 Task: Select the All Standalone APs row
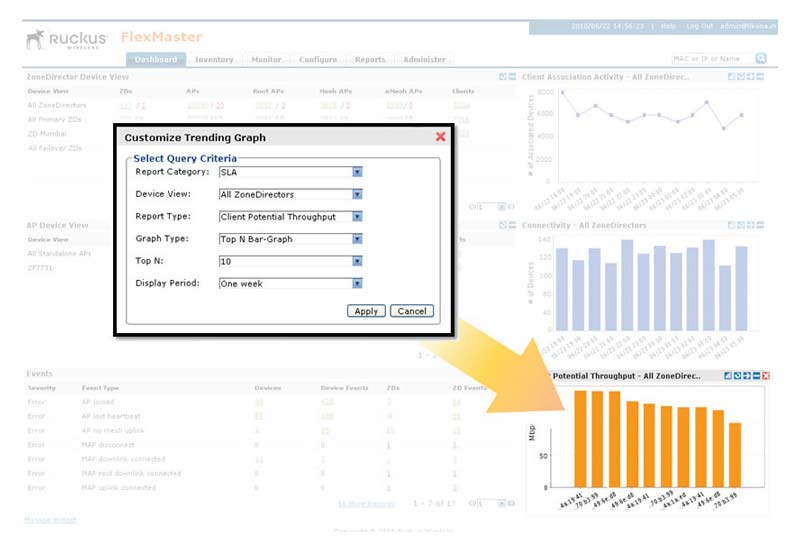click(59, 254)
